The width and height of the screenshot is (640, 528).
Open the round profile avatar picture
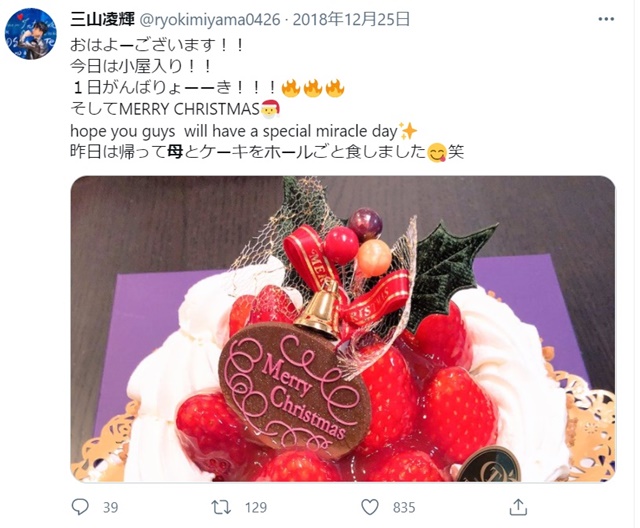31,34
